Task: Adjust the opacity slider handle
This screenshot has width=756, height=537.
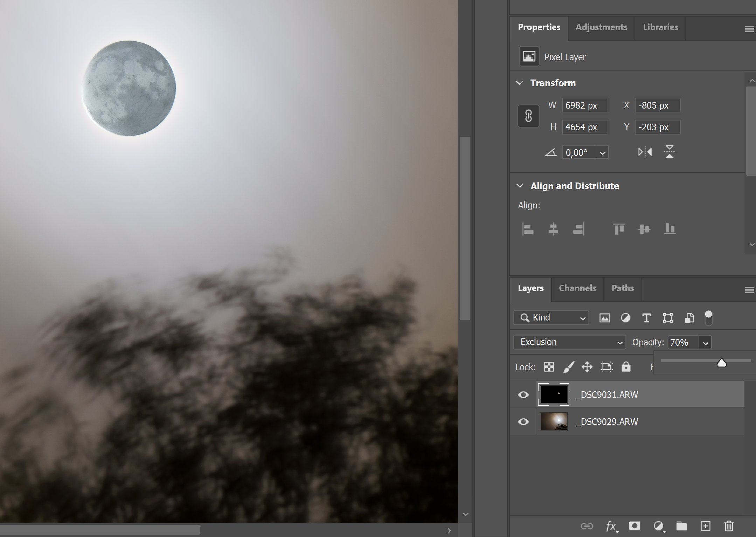Action: coord(722,363)
